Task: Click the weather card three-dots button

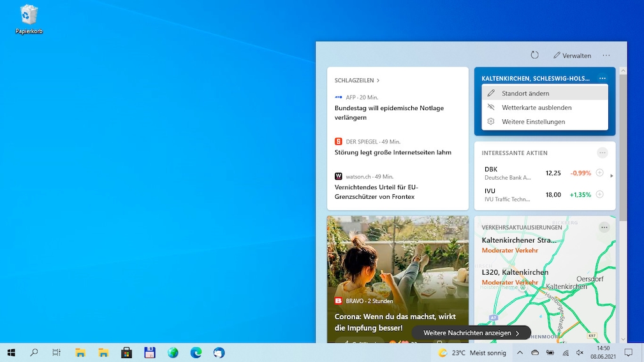Action: tap(603, 78)
